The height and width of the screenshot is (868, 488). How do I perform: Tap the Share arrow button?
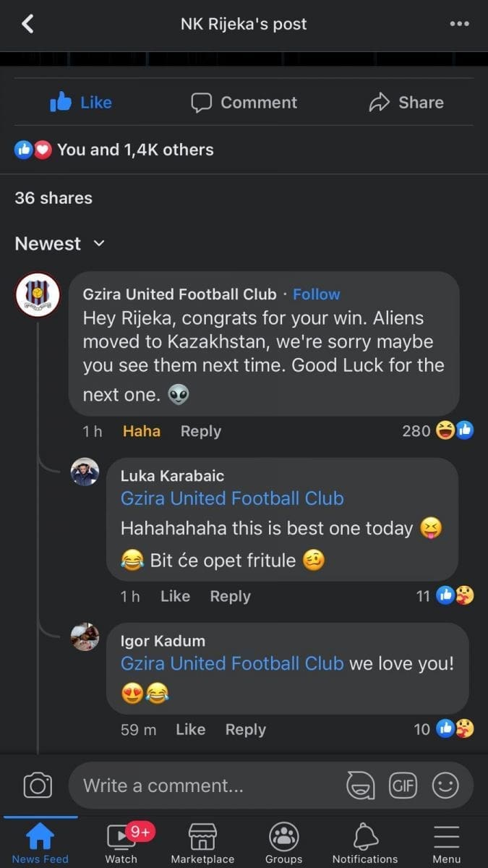(406, 103)
